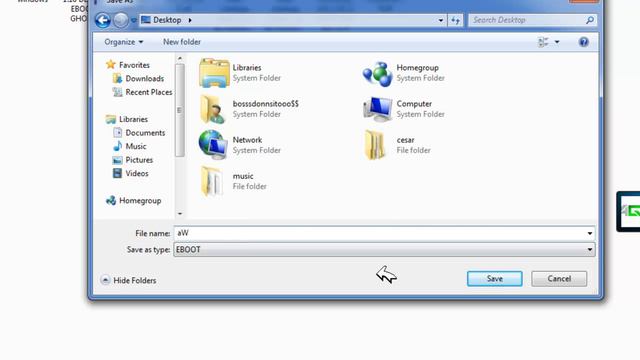
Task: Change your view icon
Action: (543, 42)
